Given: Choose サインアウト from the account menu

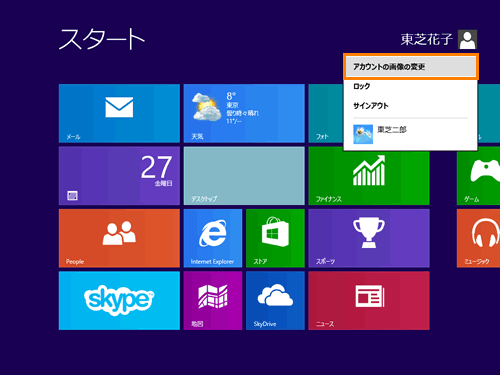Looking at the screenshot, I should [411, 106].
